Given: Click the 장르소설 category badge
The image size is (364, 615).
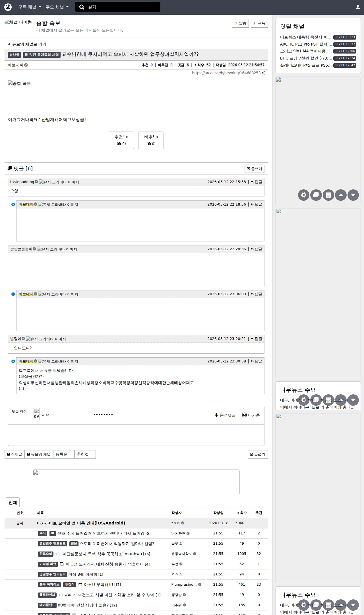Looking at the screenshot, I should point(46,554).
